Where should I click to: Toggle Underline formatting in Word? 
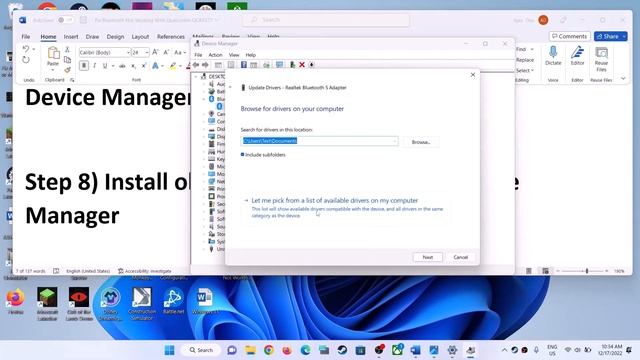click(105, 66)
